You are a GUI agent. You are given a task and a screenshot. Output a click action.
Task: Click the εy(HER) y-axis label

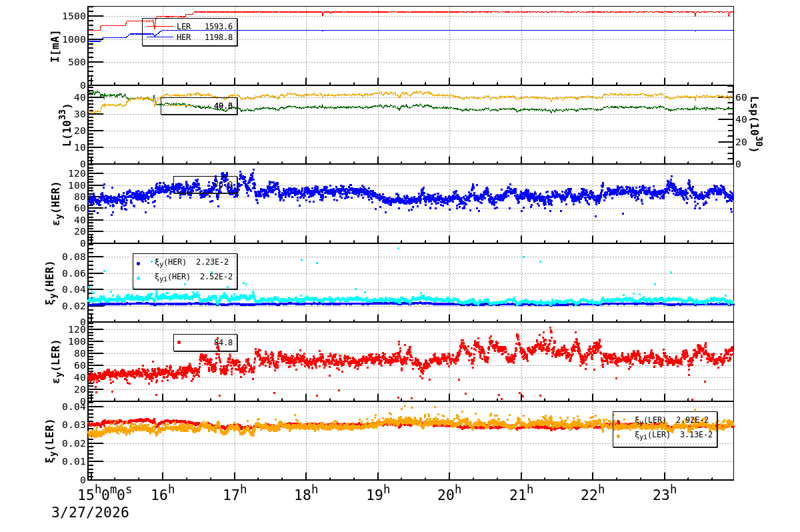(x=56, y=203)
